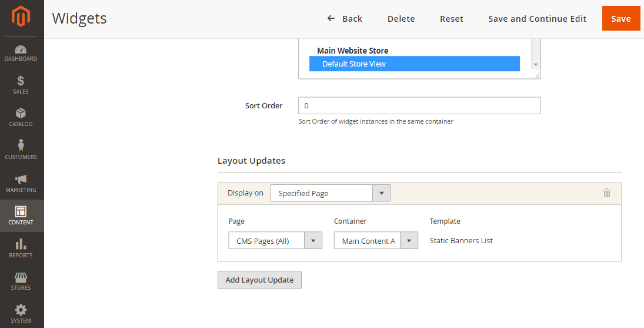The image size is (644, 328).
Task: Click into the Sort Order input field
Action: 419,106
